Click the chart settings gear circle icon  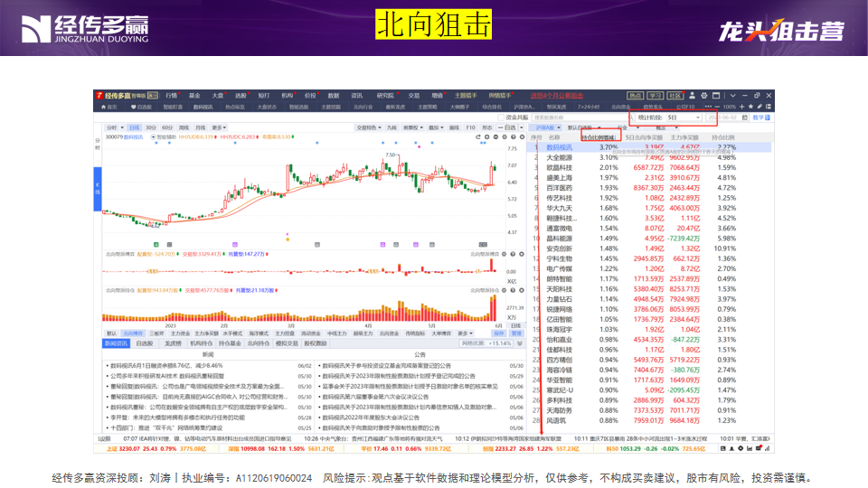505,136
